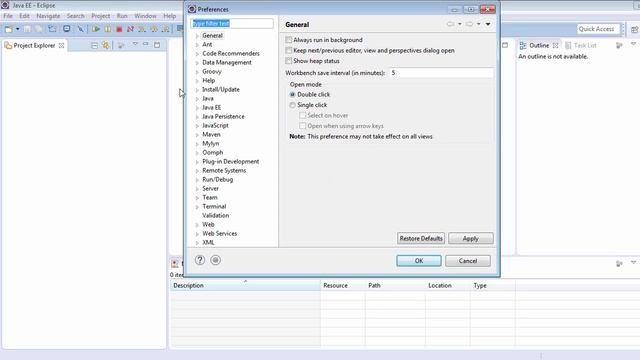Switch to the Task List tab

(x=585, y=45)
